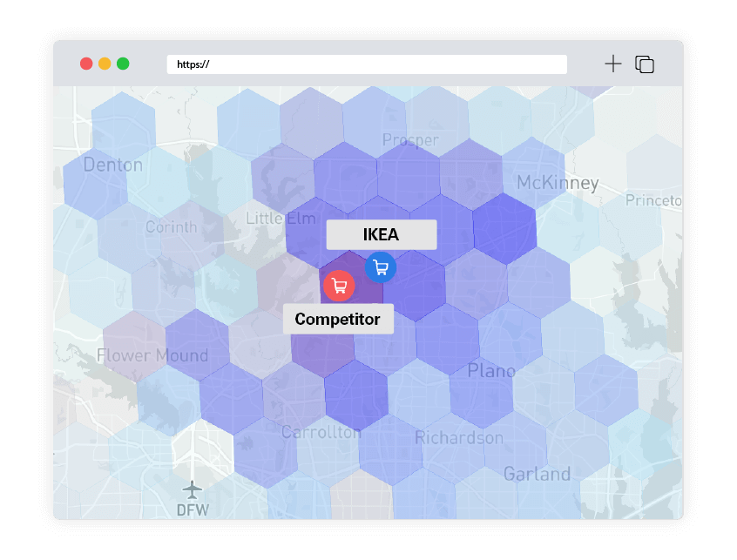The image size is (737, 560).
Task: Click the green maximize window dot
Action: (123, 64)
